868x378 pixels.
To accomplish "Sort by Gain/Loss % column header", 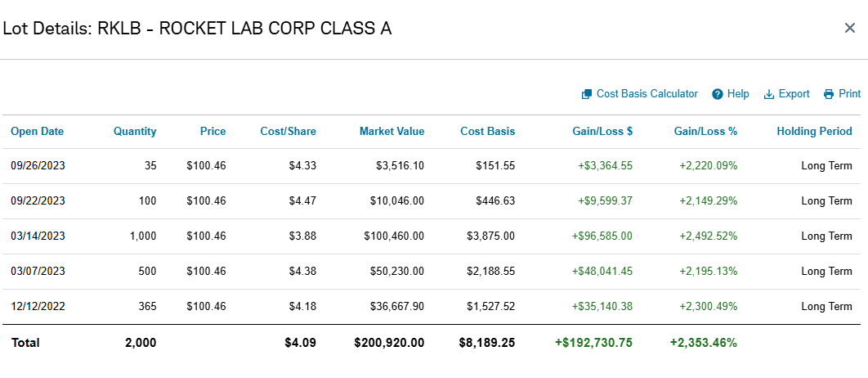I will [x=706, y=132].
